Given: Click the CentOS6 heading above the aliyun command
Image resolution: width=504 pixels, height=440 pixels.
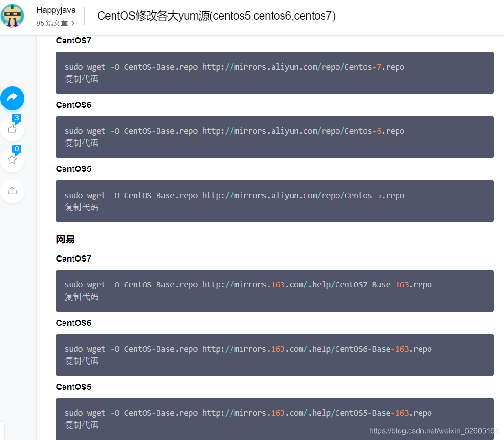Looking at the screenshot, I should coord(73,105).
